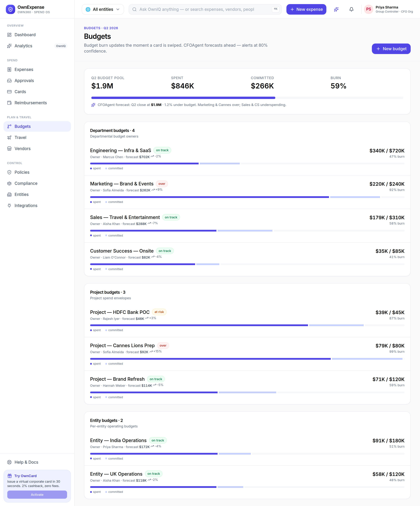Click the Cannes Lions Prep burn bar
Viewport: 420px width, 506px height.
247,359
